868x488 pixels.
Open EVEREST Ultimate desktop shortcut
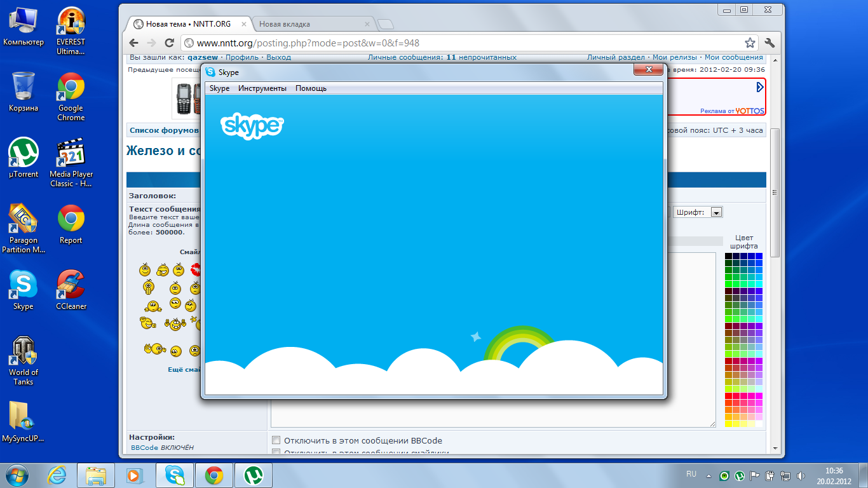click(x=71, y=31)
